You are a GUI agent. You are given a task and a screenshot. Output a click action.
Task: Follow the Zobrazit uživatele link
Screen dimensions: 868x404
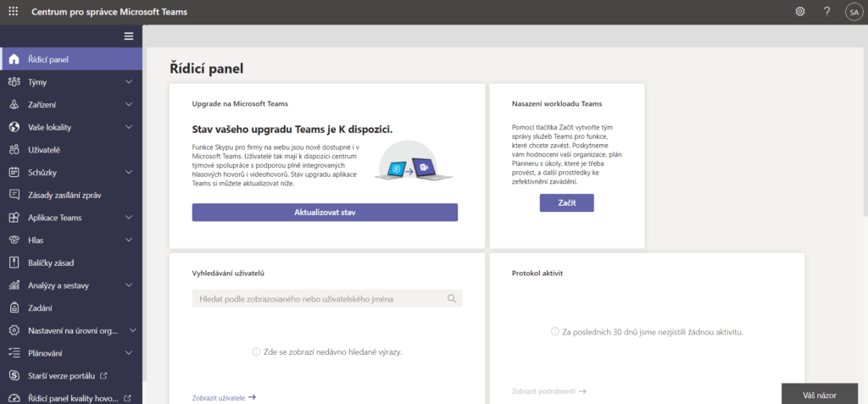pos(224,397)
